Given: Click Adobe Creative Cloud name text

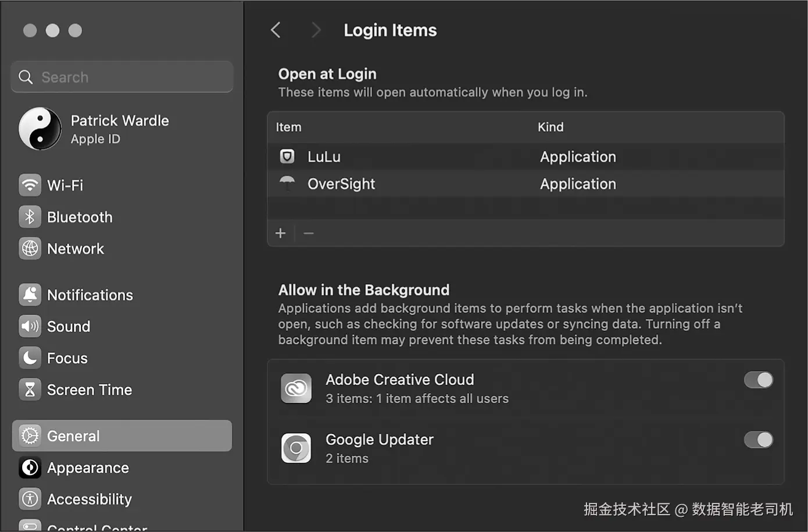Looking at the screenshot, I should [400, 380].
